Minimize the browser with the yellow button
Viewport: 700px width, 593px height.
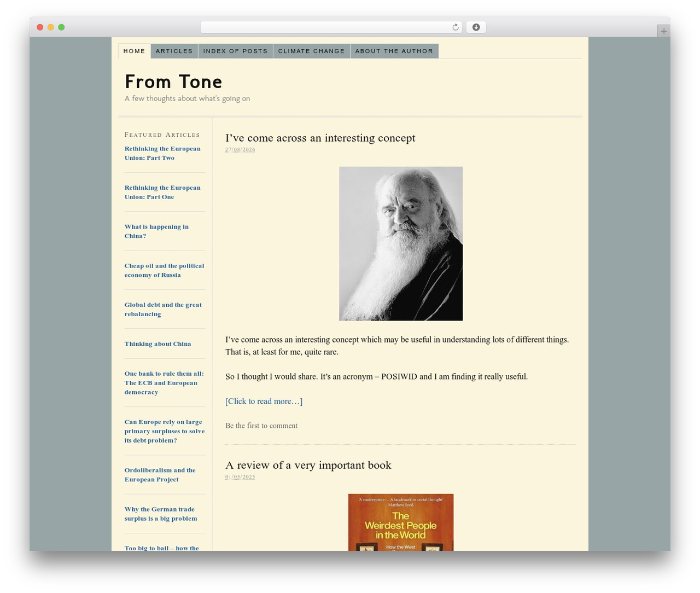pyautogui.click(x=51, y=27)
